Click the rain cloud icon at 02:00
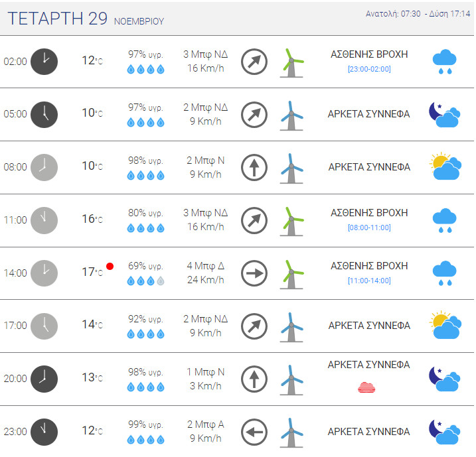Image resolution: width=476 pixels, height=457 pixels. tap(444, 61)
